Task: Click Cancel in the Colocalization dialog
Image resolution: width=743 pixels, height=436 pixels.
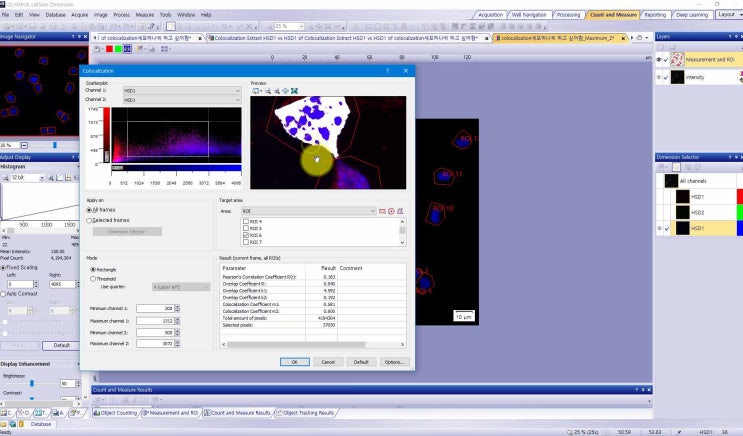Action: [x=328, y=362]
